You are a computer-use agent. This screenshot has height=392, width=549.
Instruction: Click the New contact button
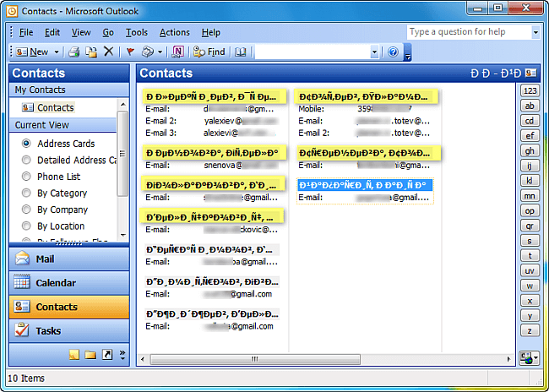point(31,52)
